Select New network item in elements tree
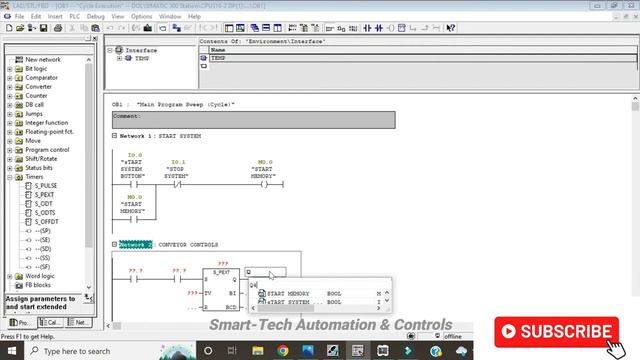Screen dimensions: 640x360 (x=42, y=60)
